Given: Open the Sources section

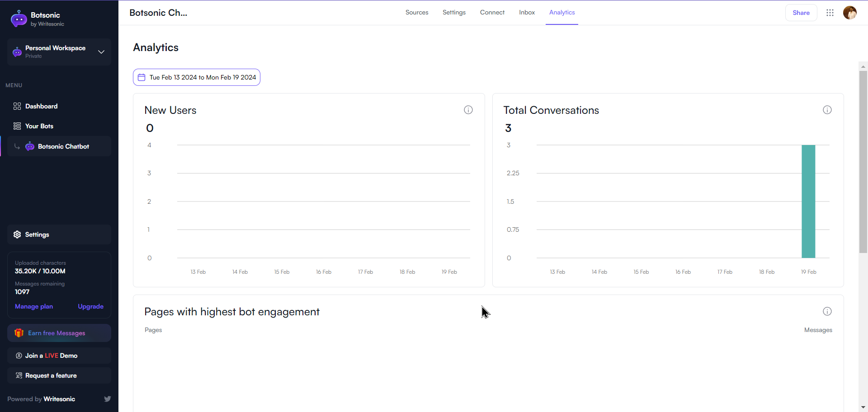Looking at the screenshot, I should 416,12.
